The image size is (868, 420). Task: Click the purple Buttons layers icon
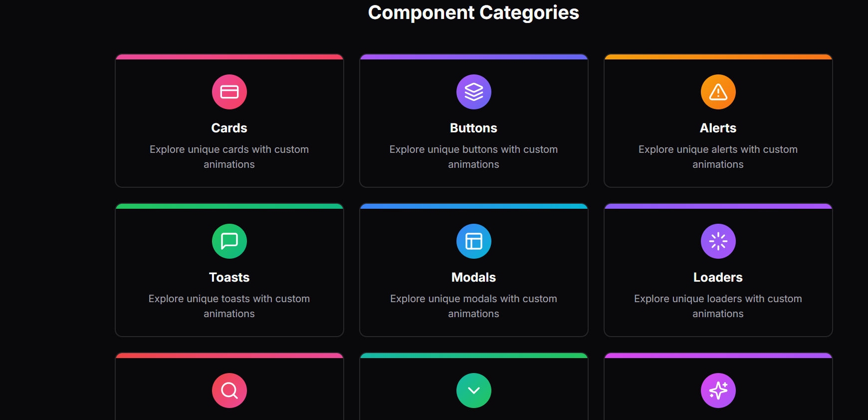[x=474, y=92]
